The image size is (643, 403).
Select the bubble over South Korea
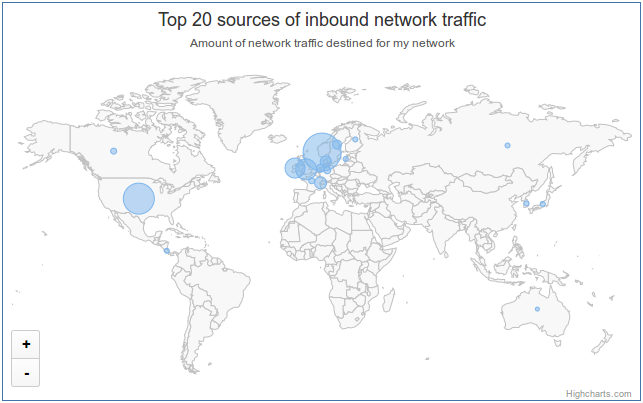tap(526, 204)
